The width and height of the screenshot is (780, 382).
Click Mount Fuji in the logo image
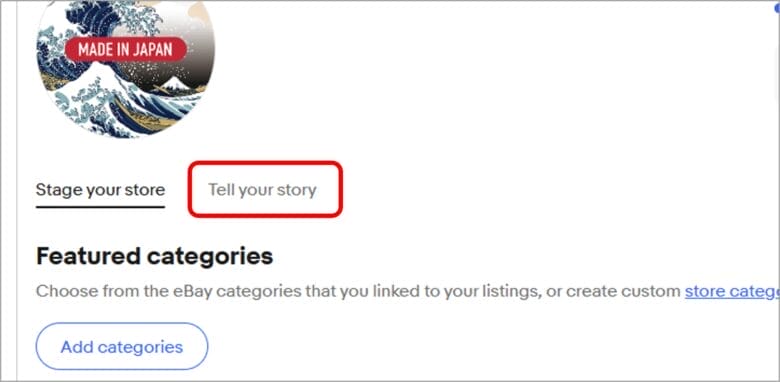[175, 84]
